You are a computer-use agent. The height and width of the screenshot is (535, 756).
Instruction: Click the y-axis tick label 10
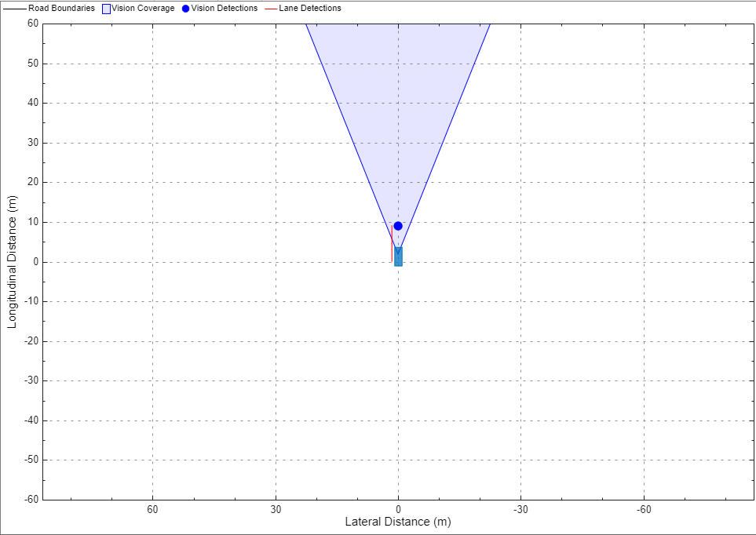click(x=33, y=222)
